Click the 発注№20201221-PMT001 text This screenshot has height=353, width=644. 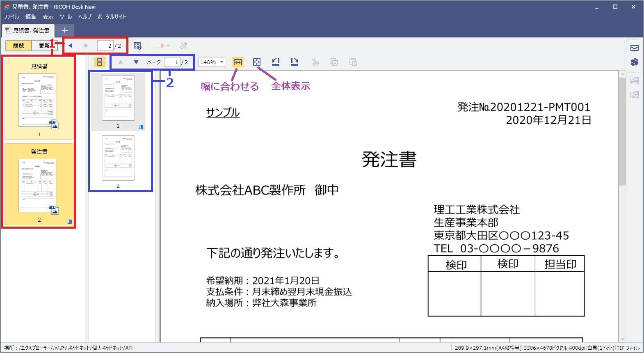524,107
